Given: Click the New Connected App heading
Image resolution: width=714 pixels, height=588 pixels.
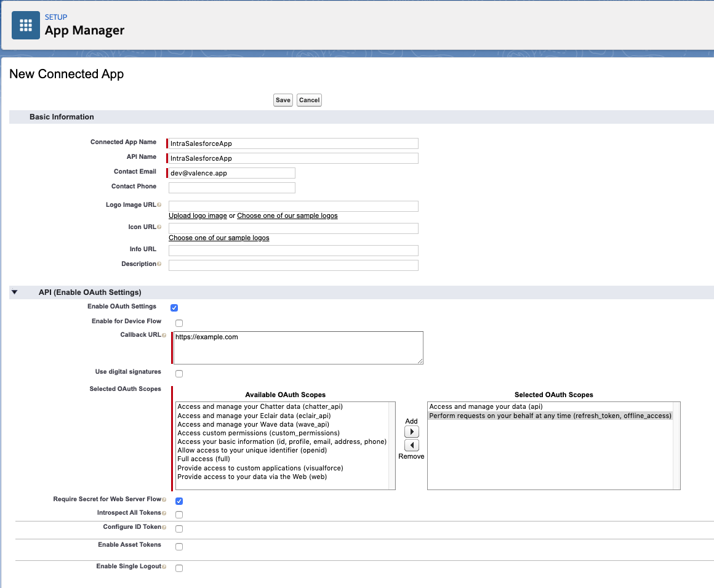Looking at the screenshot, I should click(x=66, y=75).
